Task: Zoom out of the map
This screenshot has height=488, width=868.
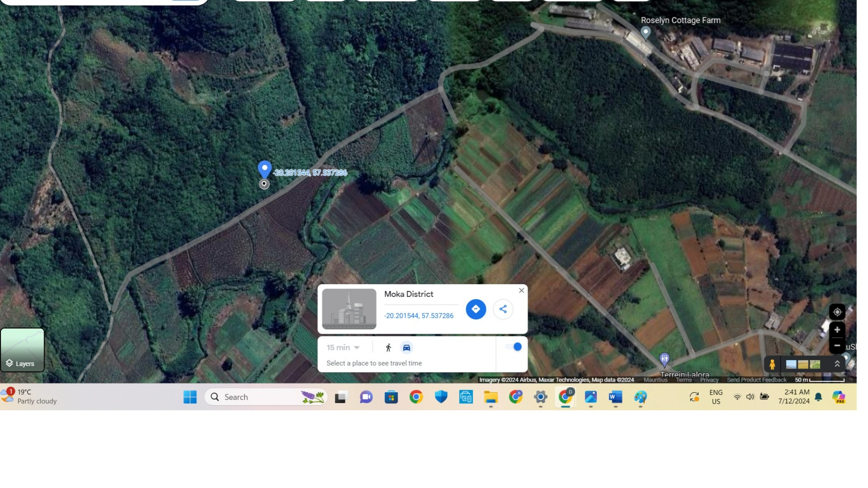Action: tap(837, 346)
